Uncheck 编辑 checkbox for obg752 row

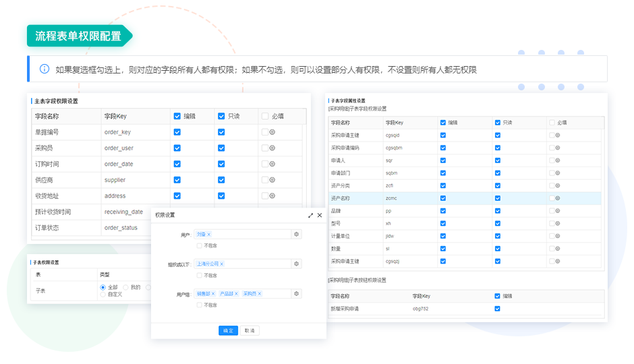[497, 309]
